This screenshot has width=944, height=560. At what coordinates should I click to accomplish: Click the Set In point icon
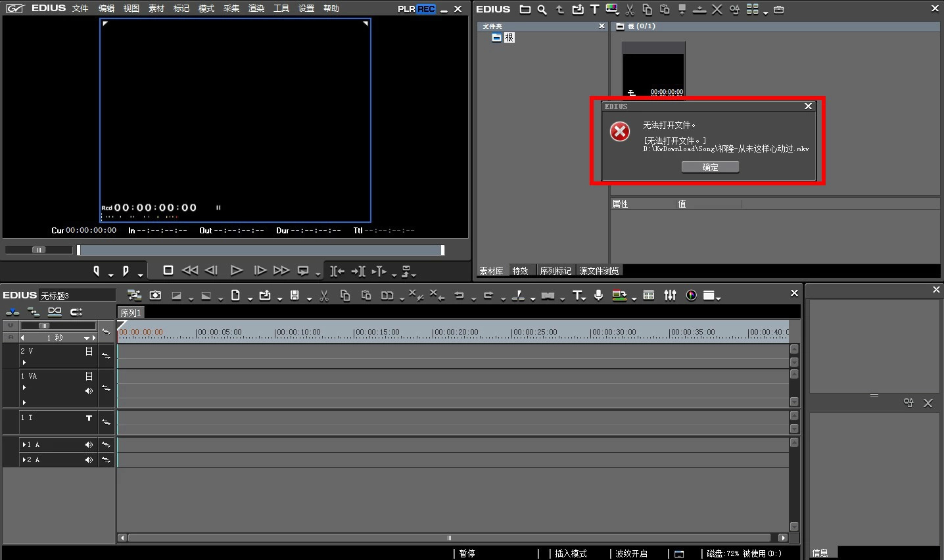click(x=97, y=271)
